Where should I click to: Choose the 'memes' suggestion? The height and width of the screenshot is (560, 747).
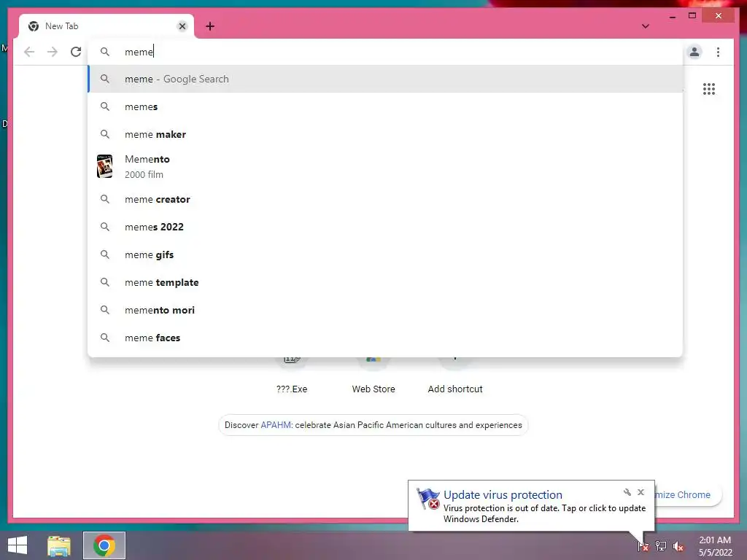coord(385,106)
